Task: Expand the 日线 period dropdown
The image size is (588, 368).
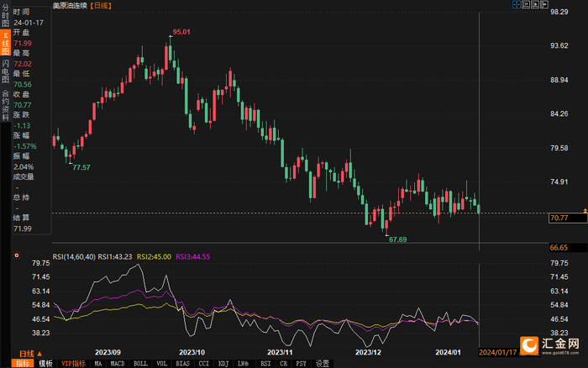Action: point(31,354)
